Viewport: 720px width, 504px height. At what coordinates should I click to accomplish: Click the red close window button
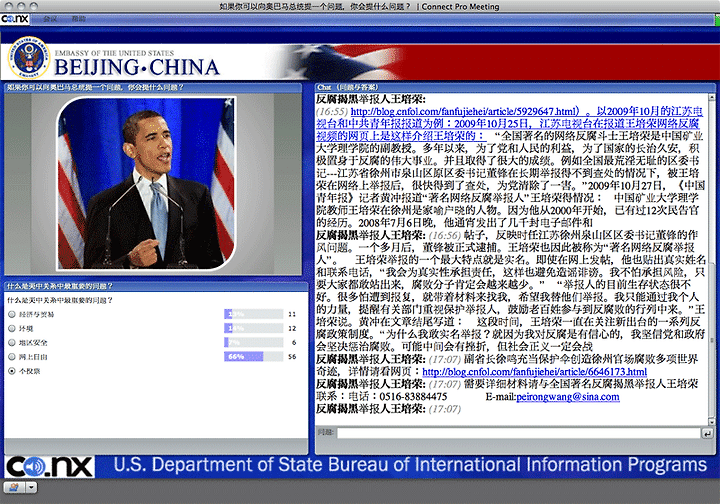[8, 6]
